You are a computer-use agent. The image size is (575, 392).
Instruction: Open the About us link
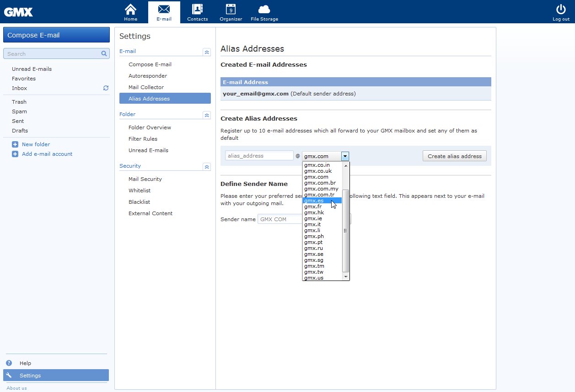pos(16,388)
